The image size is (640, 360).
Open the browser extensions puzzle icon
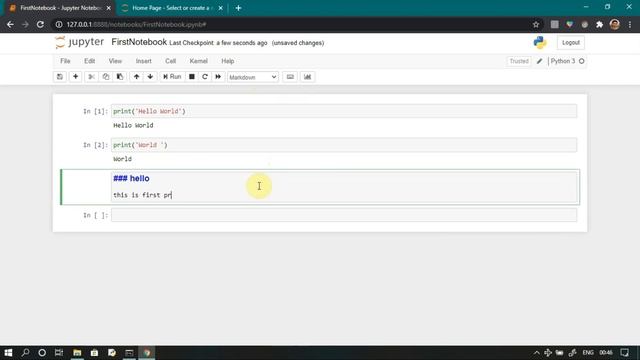point(600,24)
